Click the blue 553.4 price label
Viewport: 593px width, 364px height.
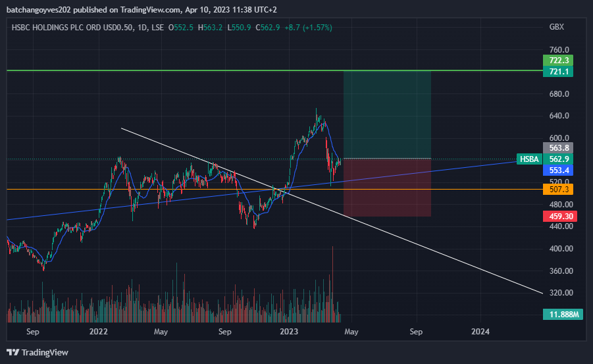pos(558,170)
